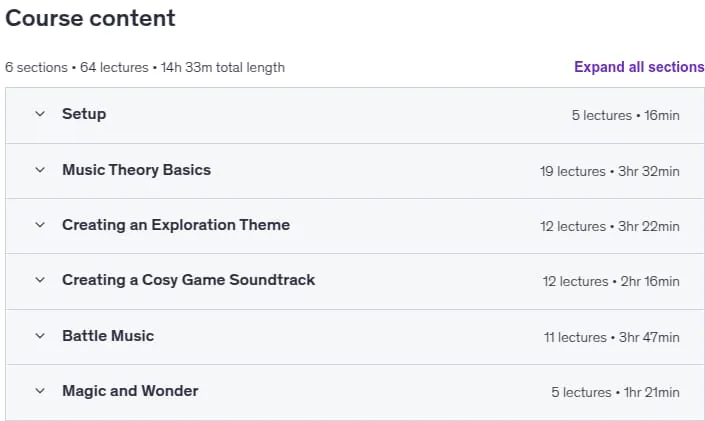
Task: Click the 19 lectures • 3hr 32min label
Action: tap(610, 171)
